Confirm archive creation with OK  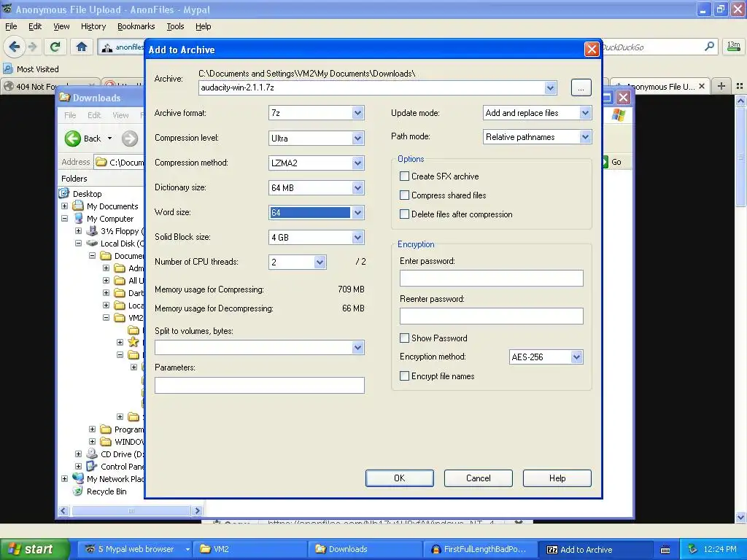point(400,478)
